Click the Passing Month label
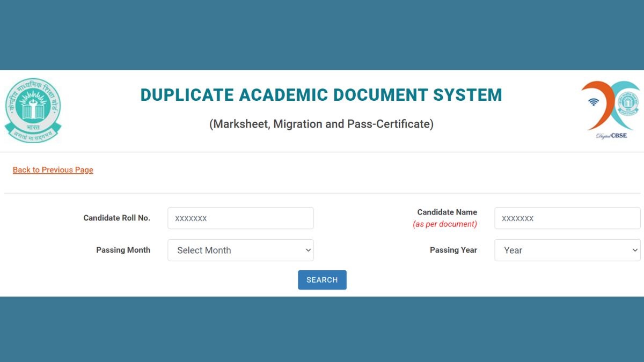Viewport: 644px width, 362px height. click(x=123, y=250)
